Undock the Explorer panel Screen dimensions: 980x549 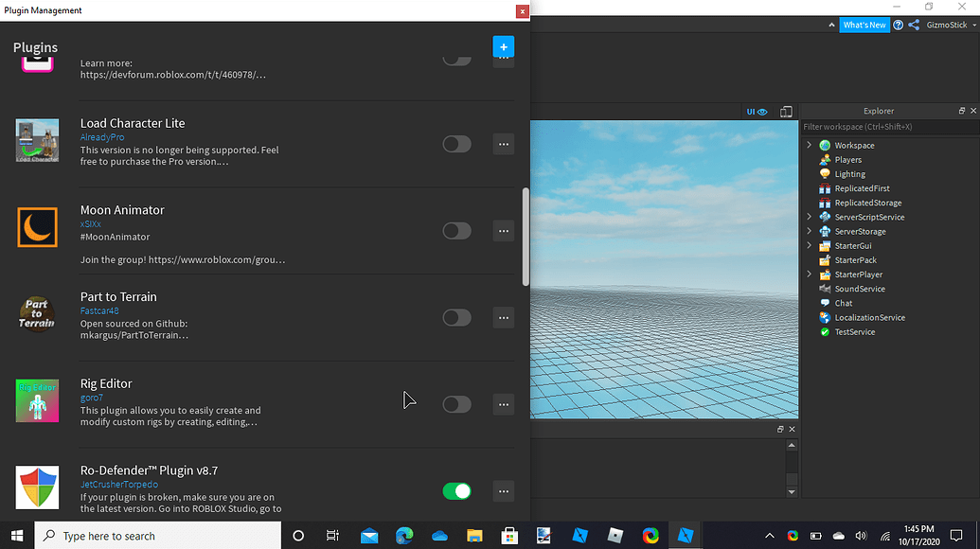962,111
